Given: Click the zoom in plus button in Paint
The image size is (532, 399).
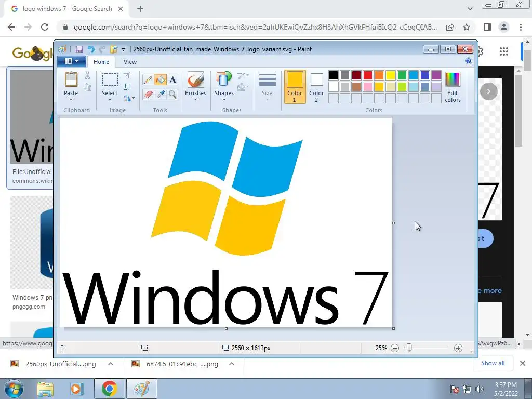Looking at the screenshot, I should pyautogui.click(x=458, y=348).
